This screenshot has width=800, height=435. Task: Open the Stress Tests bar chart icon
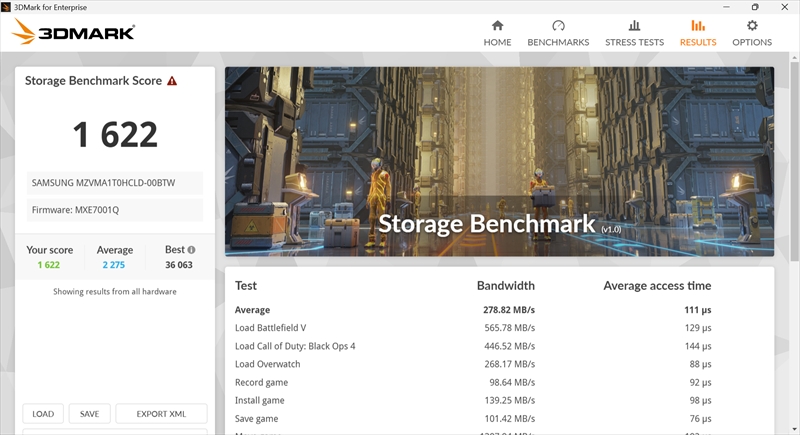tap(634, 26)
